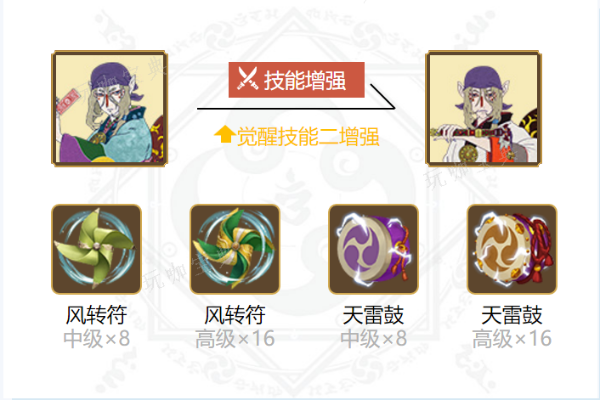Select the dark green gold pinwheel icon

coord(235,249)
